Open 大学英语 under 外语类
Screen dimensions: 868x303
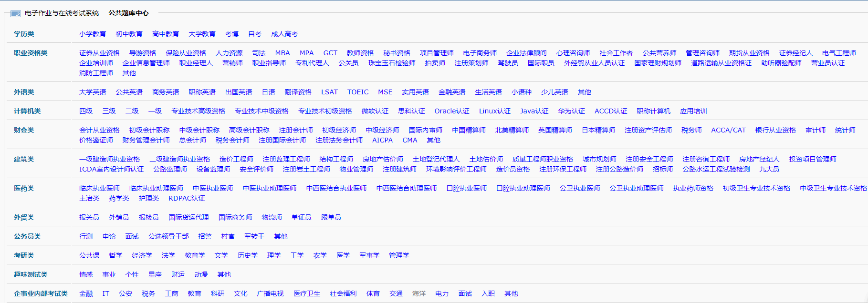[93, 92]
